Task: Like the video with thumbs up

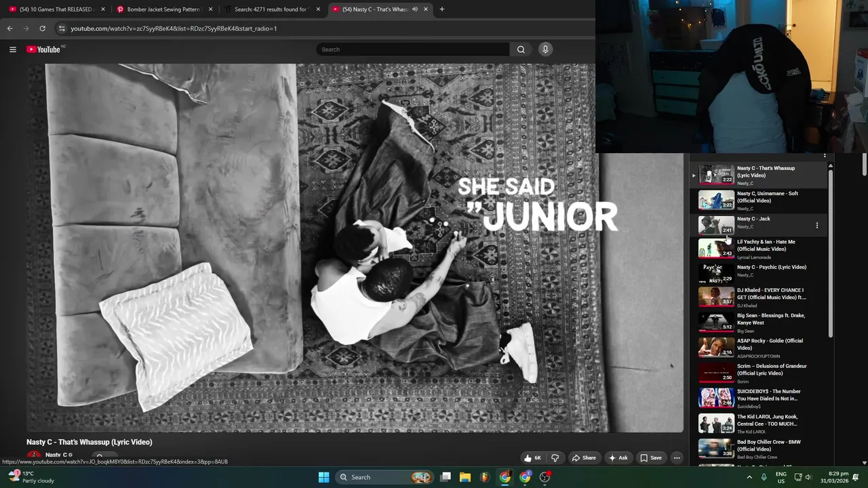Action: pyautogui.click(x=532, y=458)
